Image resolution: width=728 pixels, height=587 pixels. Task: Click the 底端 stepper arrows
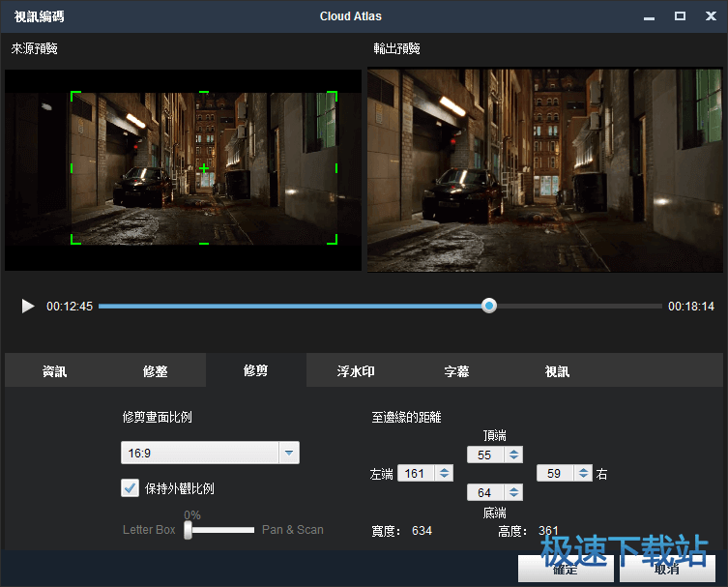(x=513, y=492)
